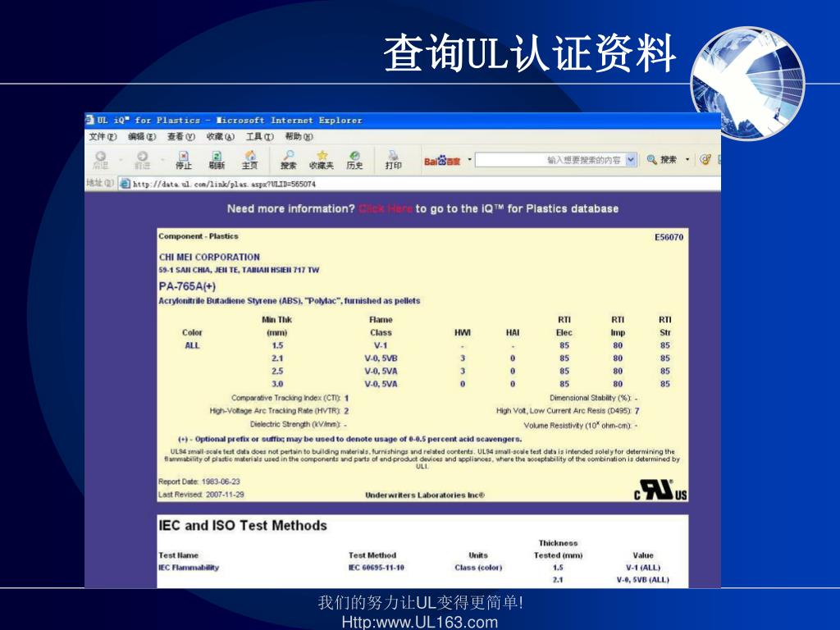Click the Back (后退) toolbar icon
Viewport: 840px width, 630px height.
click(100, 160)
